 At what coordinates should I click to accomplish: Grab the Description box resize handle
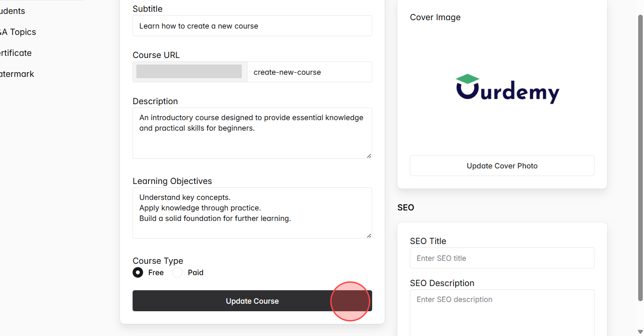369,156
